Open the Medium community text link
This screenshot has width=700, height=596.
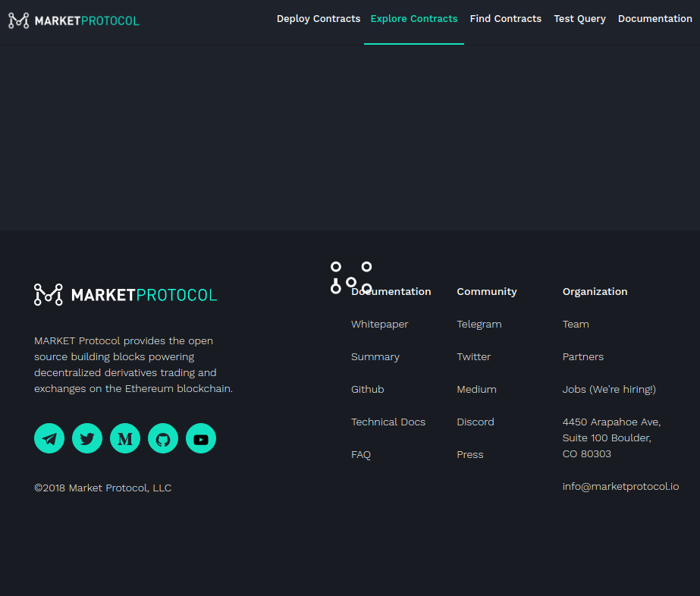476,389
